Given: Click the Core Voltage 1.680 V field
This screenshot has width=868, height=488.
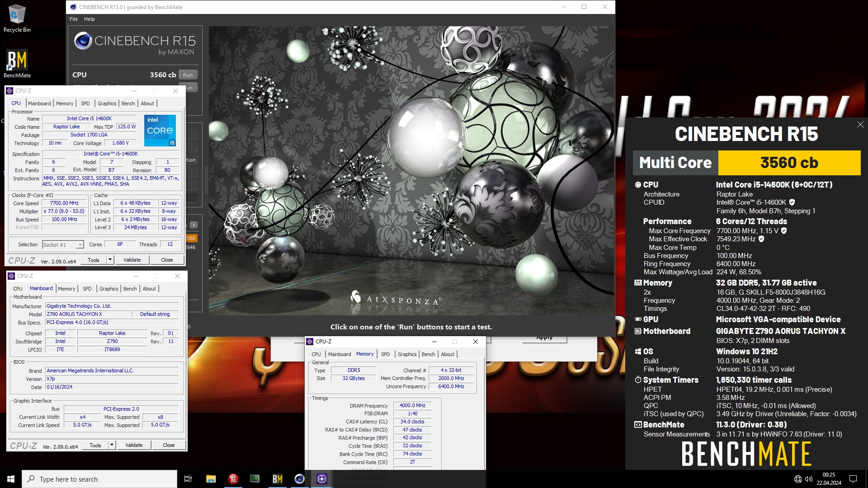Looking at the screenshot, I should click(120, 143).
